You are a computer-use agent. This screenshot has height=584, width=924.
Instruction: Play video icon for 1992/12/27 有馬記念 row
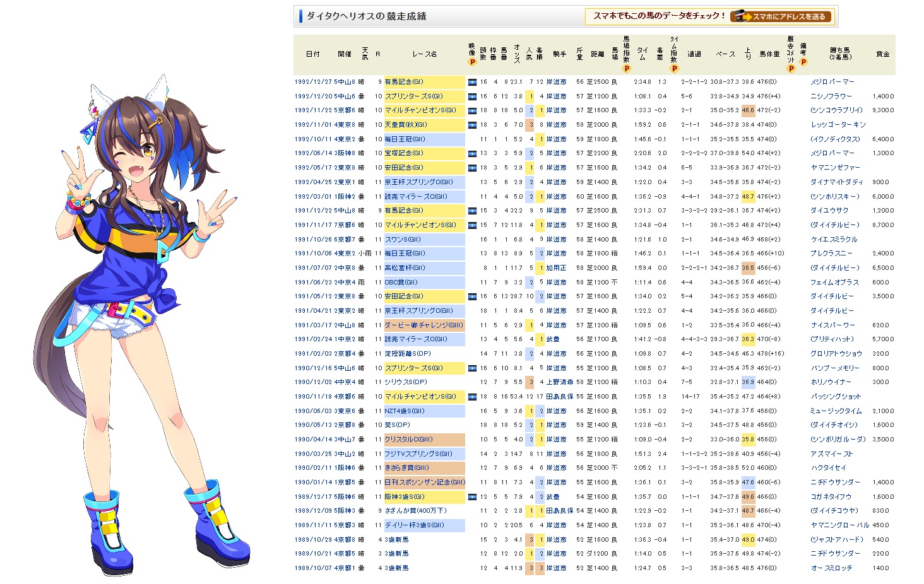472,82
